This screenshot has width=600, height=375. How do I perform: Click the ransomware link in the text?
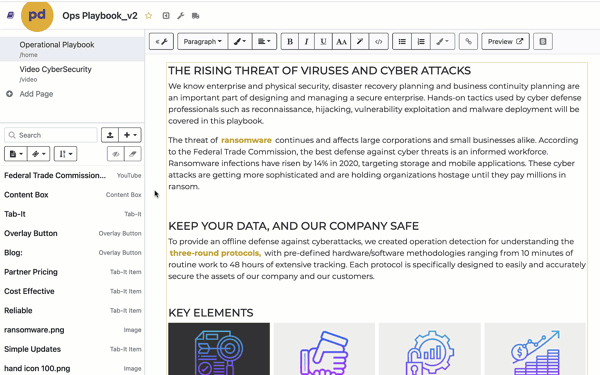(246, 140)
